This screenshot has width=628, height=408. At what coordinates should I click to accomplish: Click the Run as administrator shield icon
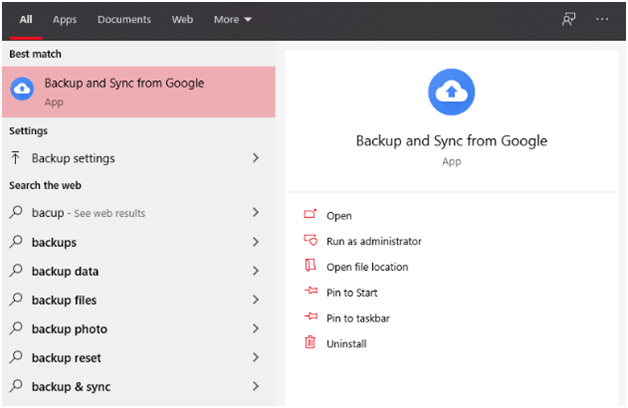point(310,240)
